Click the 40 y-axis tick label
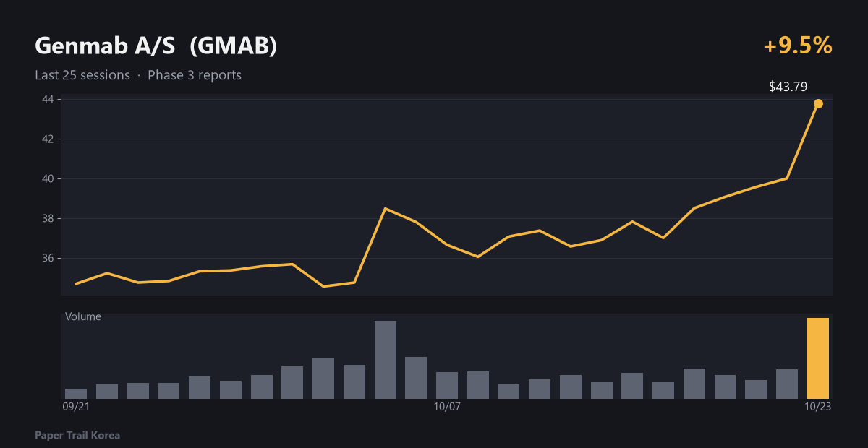Image resolution: width=868 pixels, height=448 pixels. click(49, 178)
